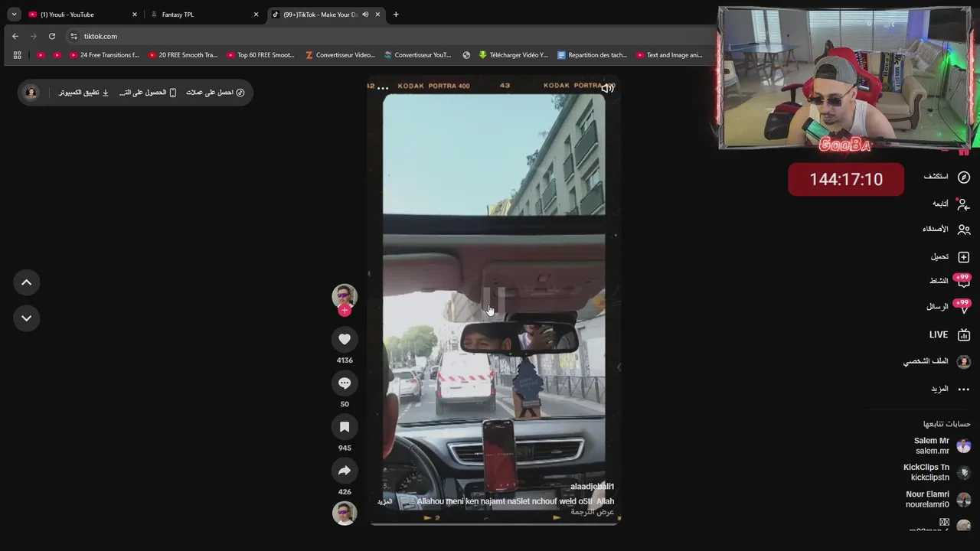
Task: Close the Fantasy TPL tab
Action: click(x=256, y=15)
